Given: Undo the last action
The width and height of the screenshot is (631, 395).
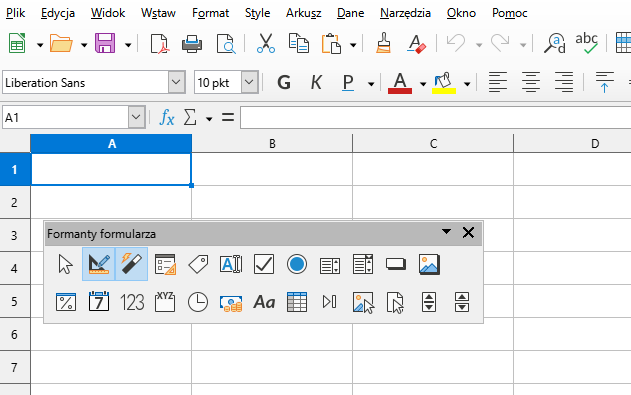Looking at the screenshot, I should pos(456,43).
